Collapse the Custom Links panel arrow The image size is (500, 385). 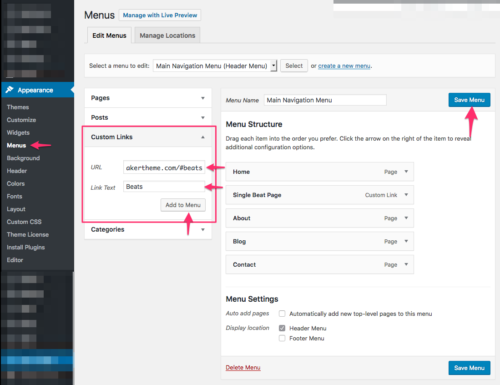203,137
